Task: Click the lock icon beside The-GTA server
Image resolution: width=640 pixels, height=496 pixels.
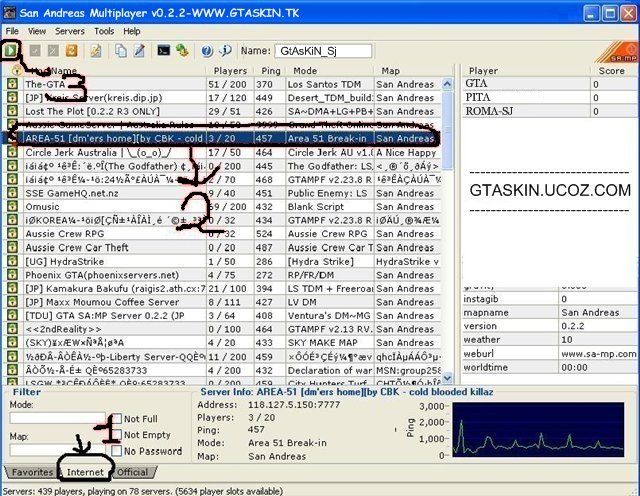Action: 11,85
